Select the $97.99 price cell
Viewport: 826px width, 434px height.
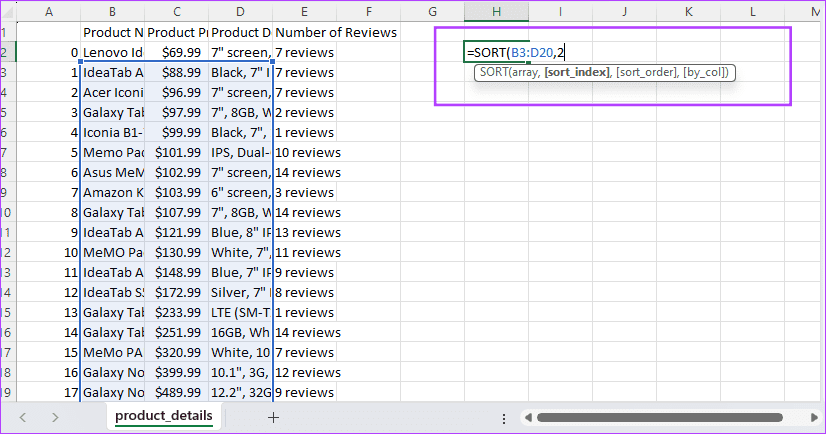pyautogui.click(x=177, y=112)
